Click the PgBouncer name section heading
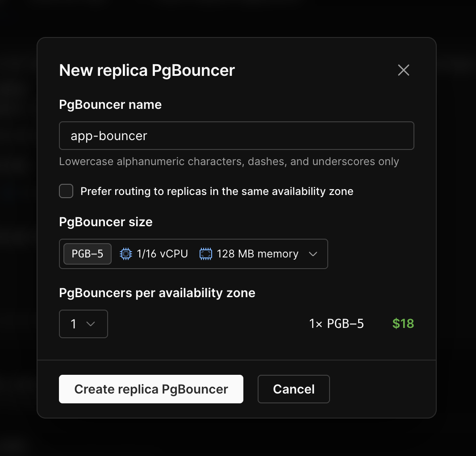Screen dimensions: 476x456 pyautogui.click(x=110, y=104)
